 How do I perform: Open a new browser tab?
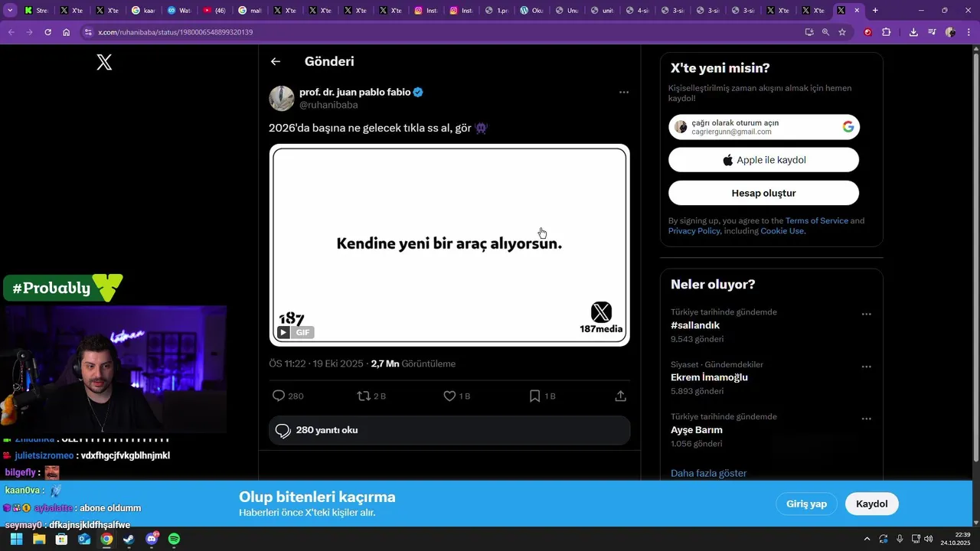click(875, 11)
